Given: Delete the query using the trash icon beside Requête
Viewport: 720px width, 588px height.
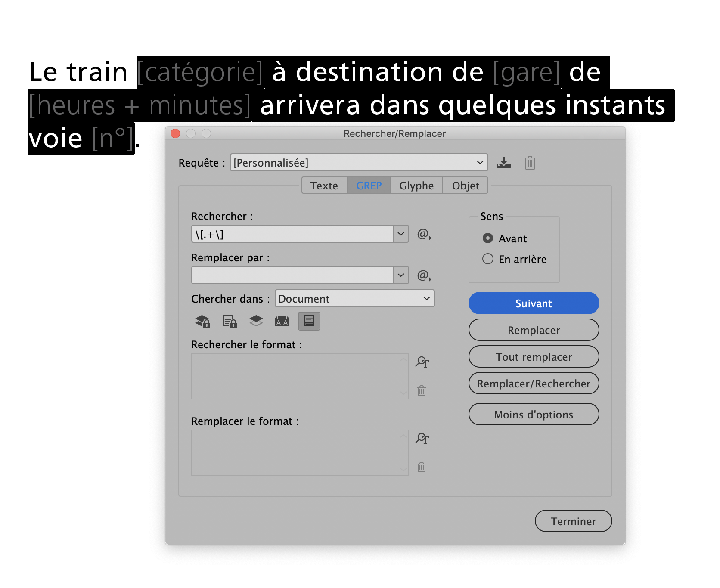Looking at the screenshot, I should 530,163.
